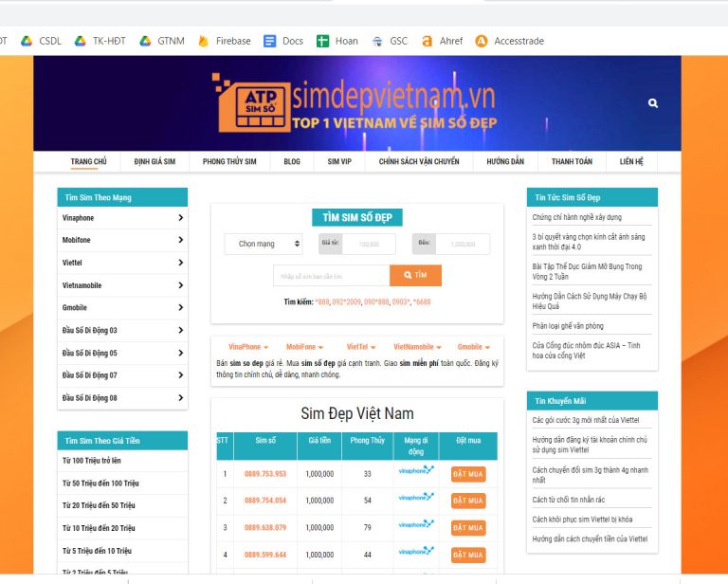This screenshot has height=584, width=728.
Task: Open the TK-HĐT Drive bookmark
Action: pos(100,41)
